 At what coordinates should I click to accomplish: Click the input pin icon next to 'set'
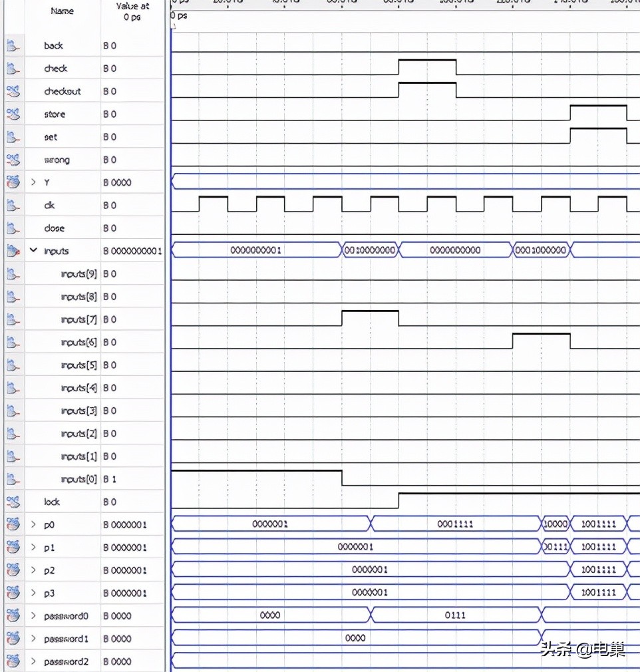[x=13, y=136]
